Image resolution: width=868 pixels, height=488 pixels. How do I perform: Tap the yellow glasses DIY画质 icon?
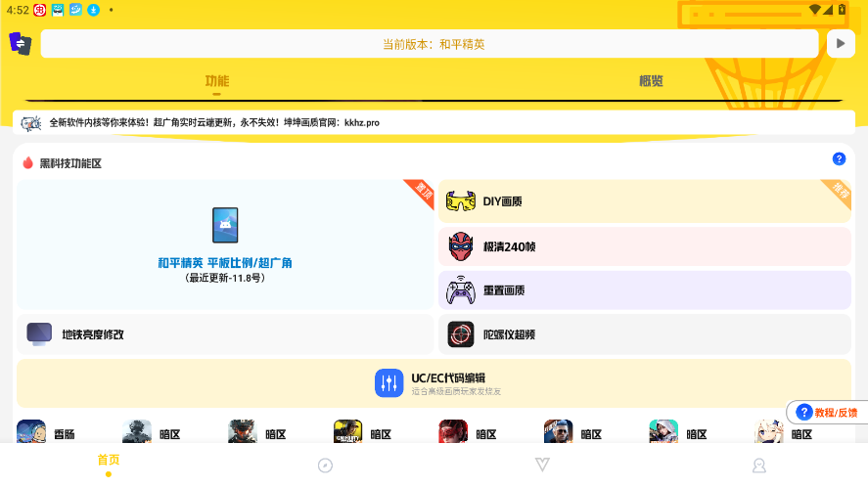pos(461,201)
